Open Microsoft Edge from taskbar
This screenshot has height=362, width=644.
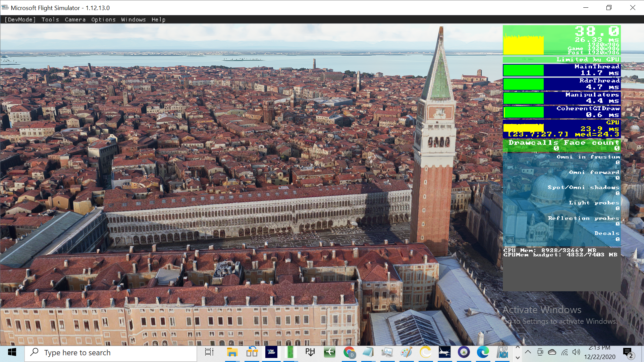coord(483,352)
